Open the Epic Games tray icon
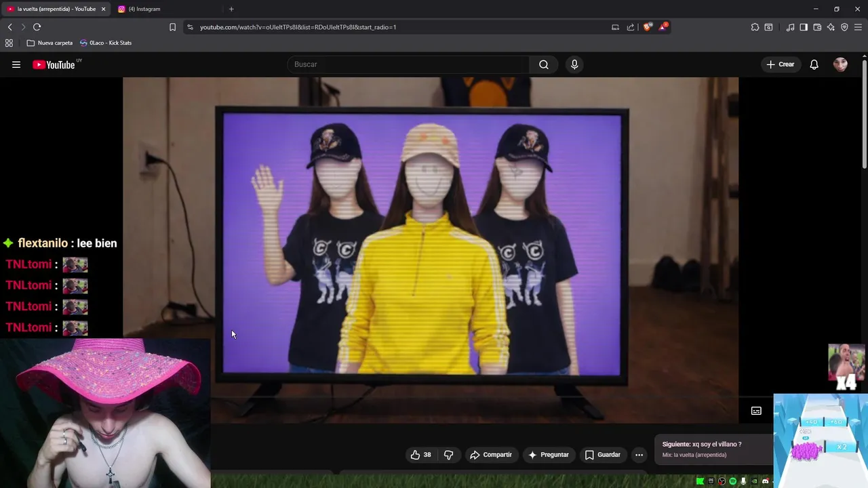868x488 pixels. [x=711, y=481]
